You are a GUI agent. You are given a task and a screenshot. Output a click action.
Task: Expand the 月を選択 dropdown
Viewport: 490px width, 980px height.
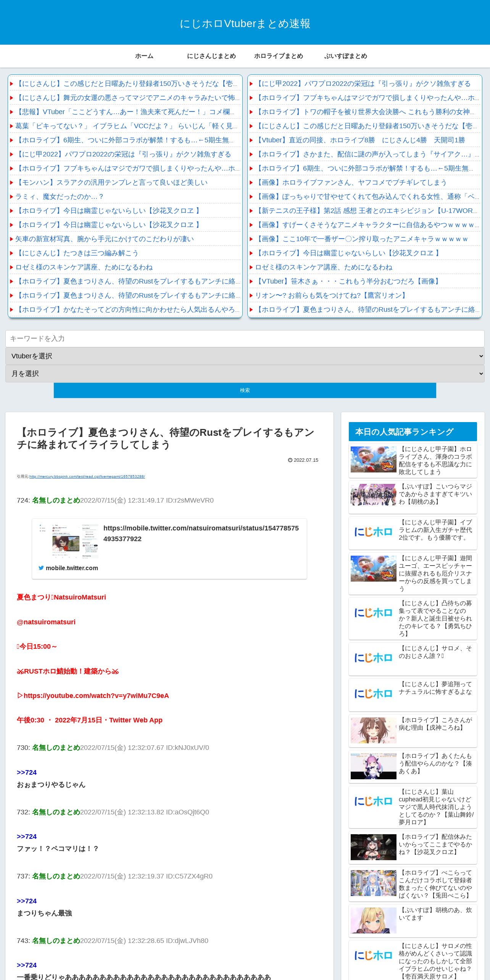tap(245, 374)
